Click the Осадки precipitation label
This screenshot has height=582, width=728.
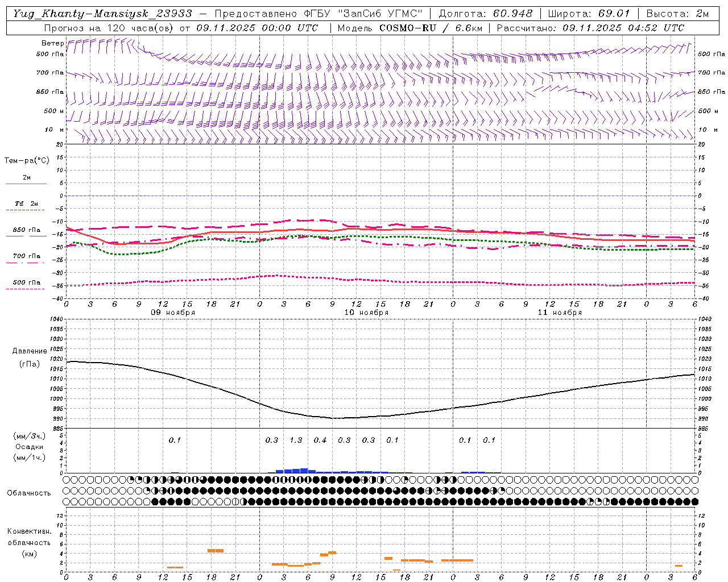coord(30,447)
